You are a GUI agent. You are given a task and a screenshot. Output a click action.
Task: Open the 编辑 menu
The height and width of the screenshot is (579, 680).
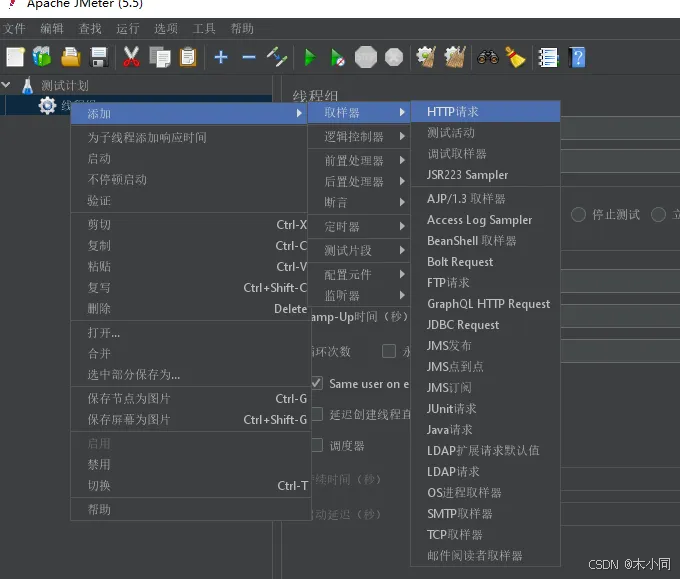coord(52,29)
